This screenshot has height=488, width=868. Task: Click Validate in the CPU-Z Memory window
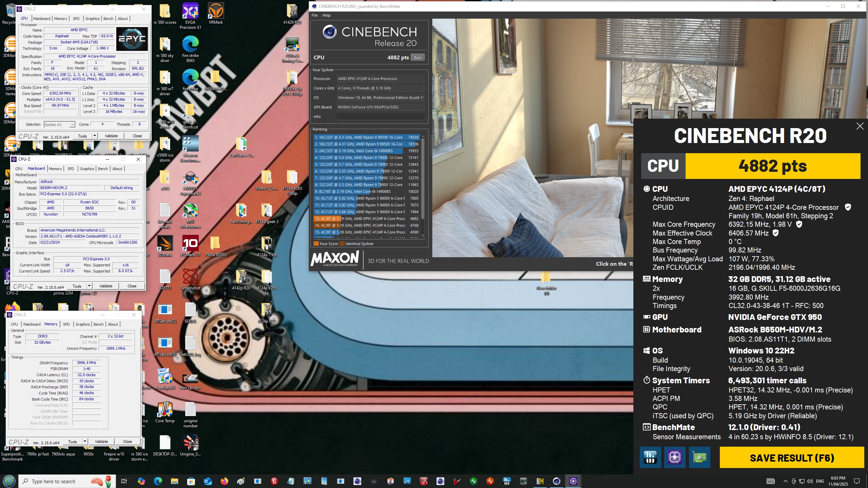tap(101, 442)
